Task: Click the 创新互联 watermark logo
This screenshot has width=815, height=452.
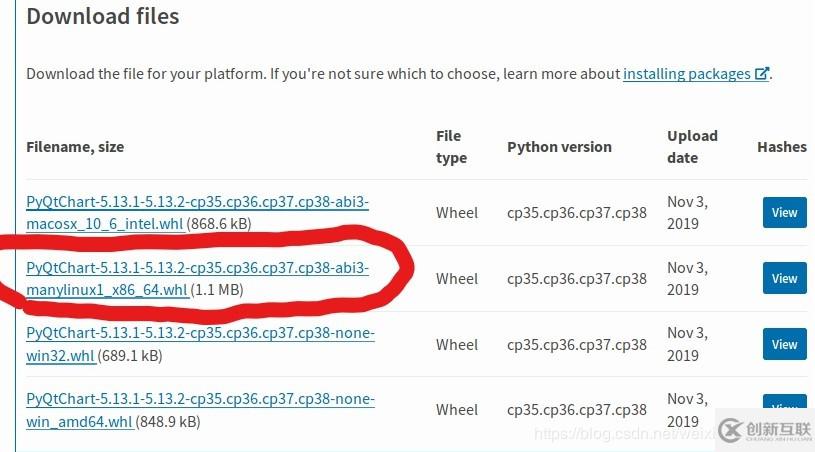Action: click(x=763, y=430)
